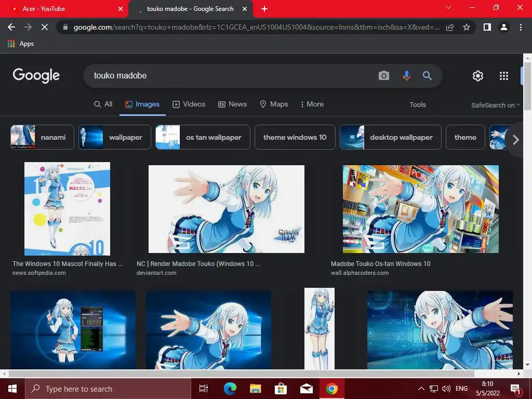Close the Acer - YouTube tab
The height and width of the screenshot is (399, 532).
pyautogui.click(x=121, y=9)
